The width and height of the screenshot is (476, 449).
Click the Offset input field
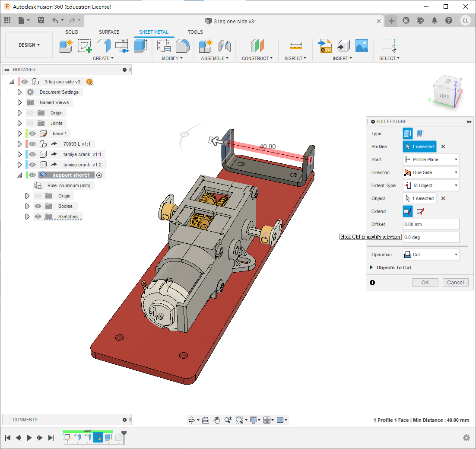coord(431,224)
